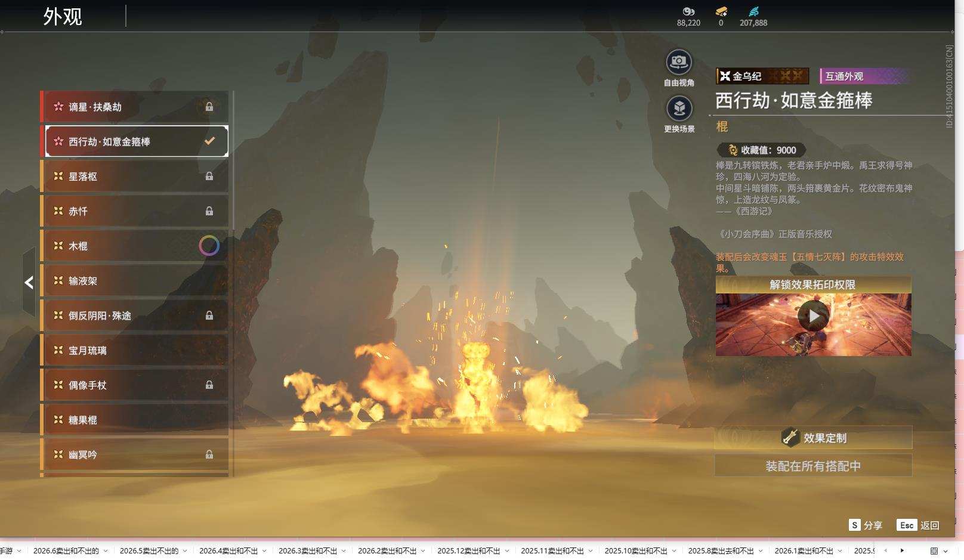The height and width of the screenshot is (560, 964).
Task: Click Esc 返回 to go back
Action: 918,525
